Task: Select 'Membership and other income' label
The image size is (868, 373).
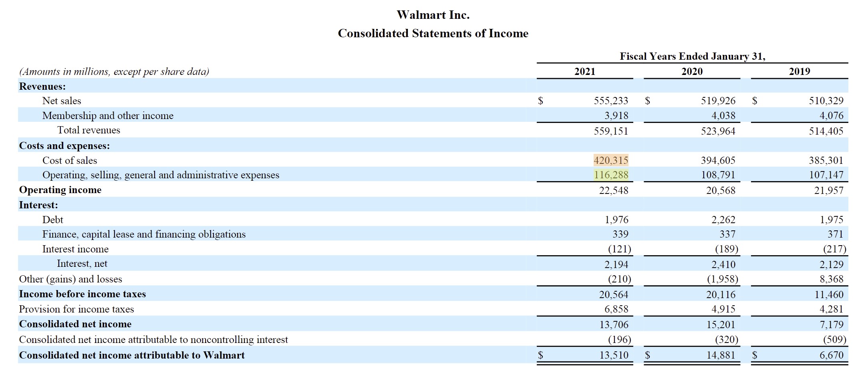Action: [x=108, y=115]
